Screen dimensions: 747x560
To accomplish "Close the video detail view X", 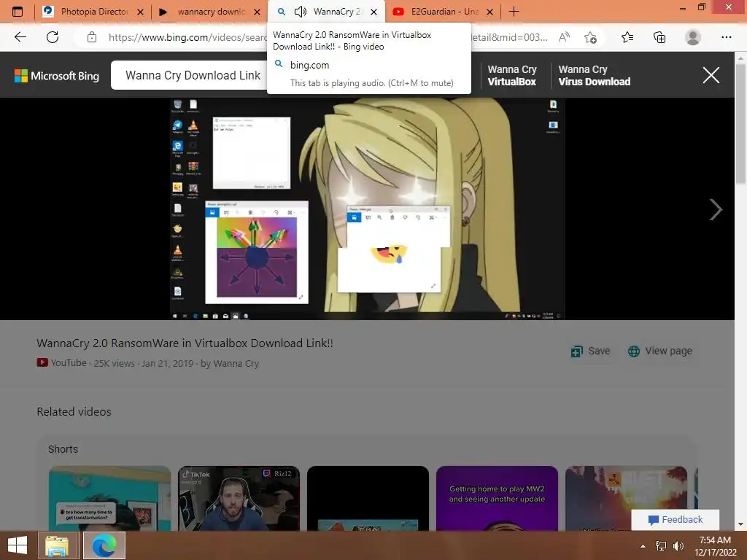I will [x=711, y=75].
